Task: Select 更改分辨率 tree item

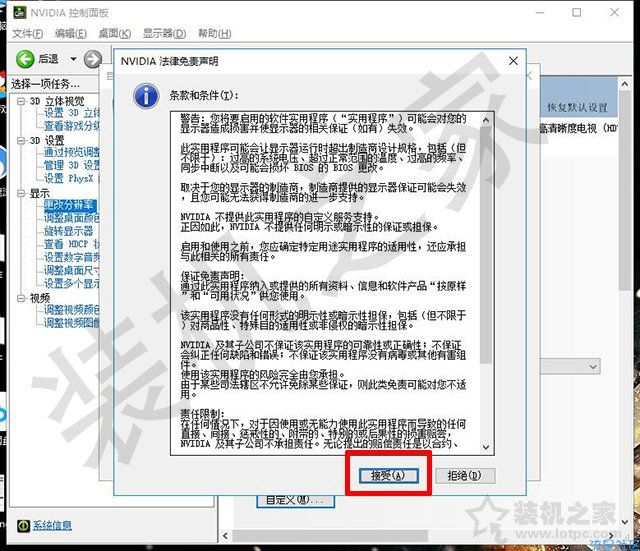Action: pos(70,205)
